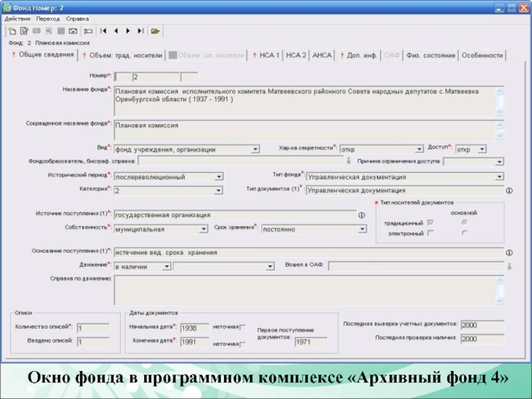Click the Номер field containing 2
532x399 pixels.
(156, 76)
